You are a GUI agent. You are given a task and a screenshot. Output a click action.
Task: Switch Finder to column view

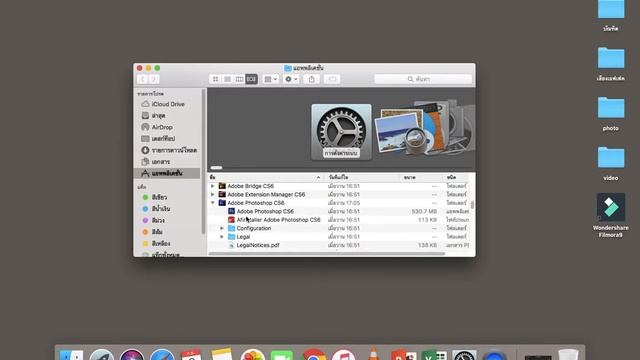(x=239, y=79)
